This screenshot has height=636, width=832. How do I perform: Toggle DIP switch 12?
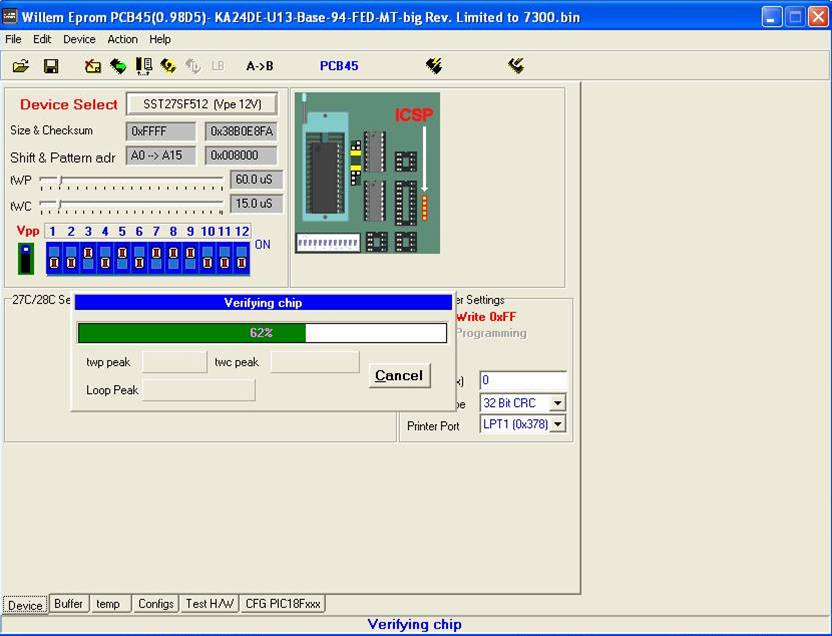241,258
